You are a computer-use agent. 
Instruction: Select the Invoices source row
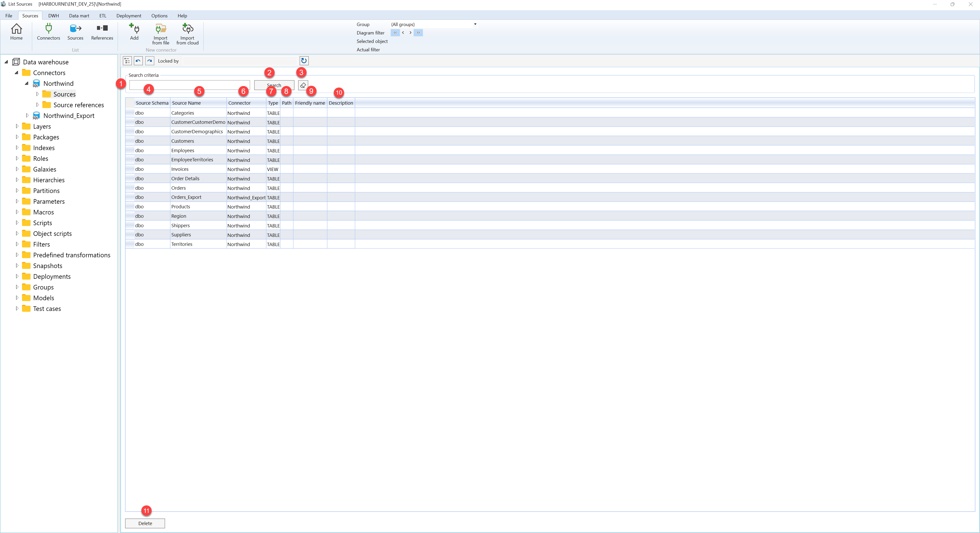[x=550, y=169]
